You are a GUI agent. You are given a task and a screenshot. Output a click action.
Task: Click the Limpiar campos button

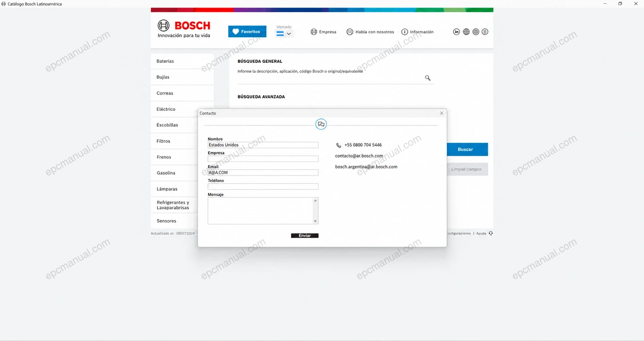pyautogui.click(x=467, y=169)
